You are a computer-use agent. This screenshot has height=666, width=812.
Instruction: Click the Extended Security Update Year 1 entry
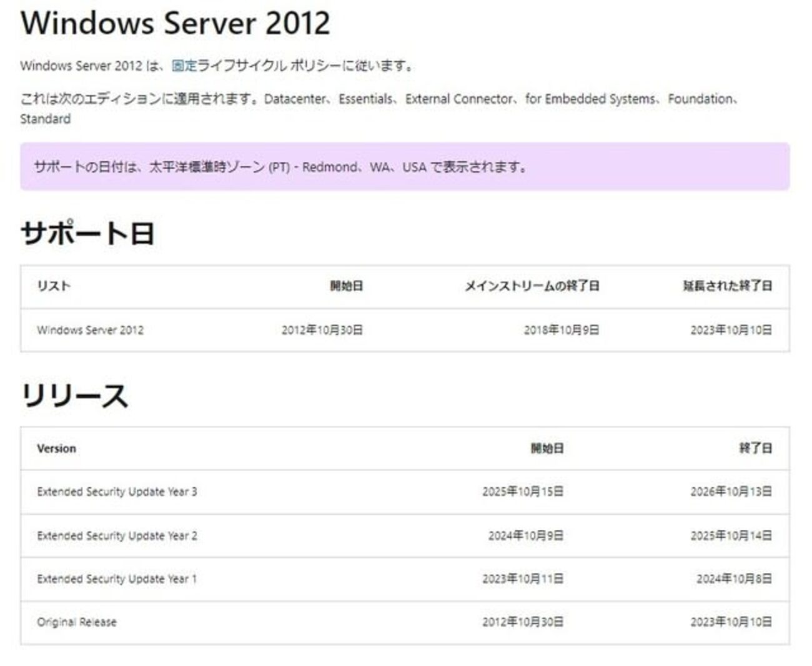click(116, 579)
